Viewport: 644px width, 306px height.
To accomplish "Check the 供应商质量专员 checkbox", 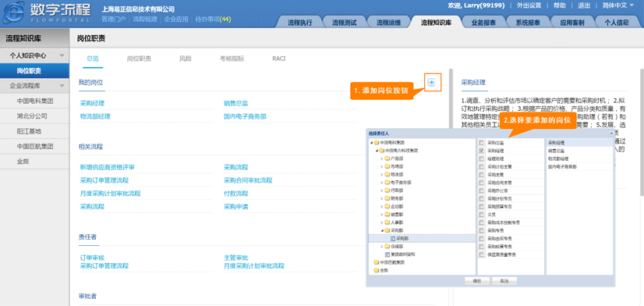I will (x=481, y=254).
